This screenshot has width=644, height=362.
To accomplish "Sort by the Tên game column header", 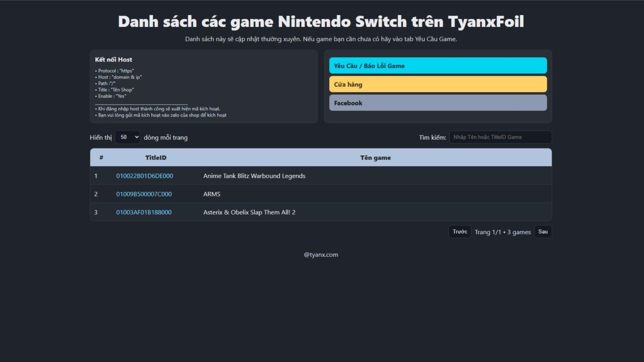I will point(375,158).
